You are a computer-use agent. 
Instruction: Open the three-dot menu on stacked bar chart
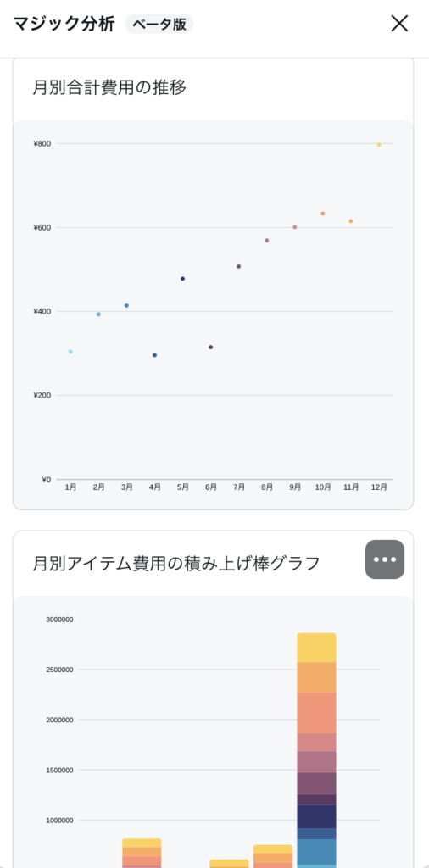point(385,559)
